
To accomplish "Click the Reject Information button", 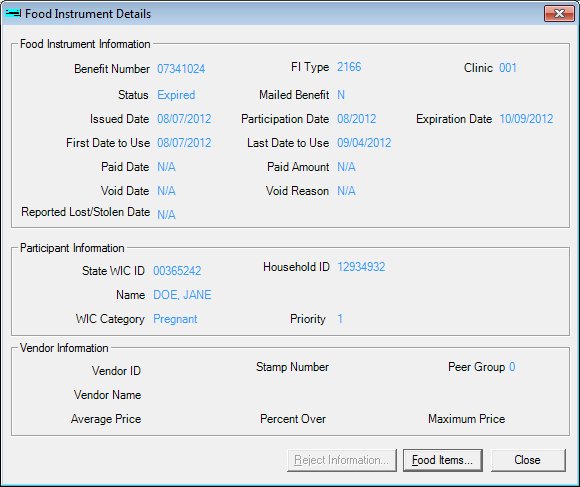I will (341, 460).
